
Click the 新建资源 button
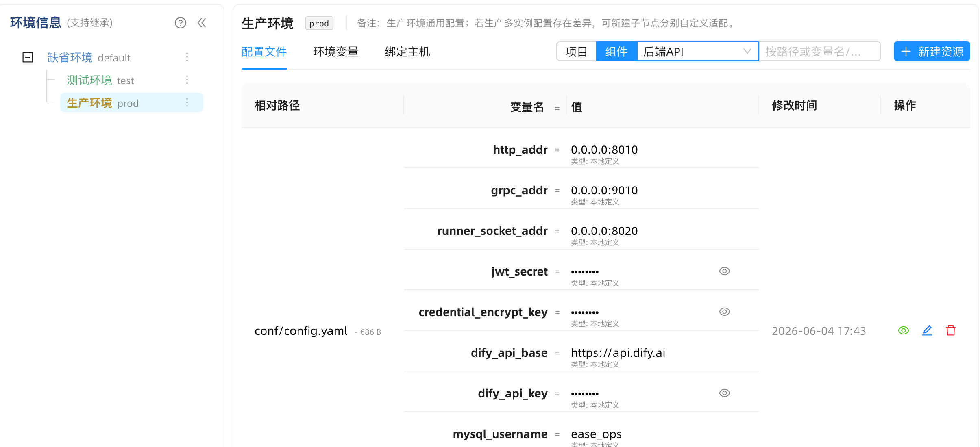click(x=932, y=52)
